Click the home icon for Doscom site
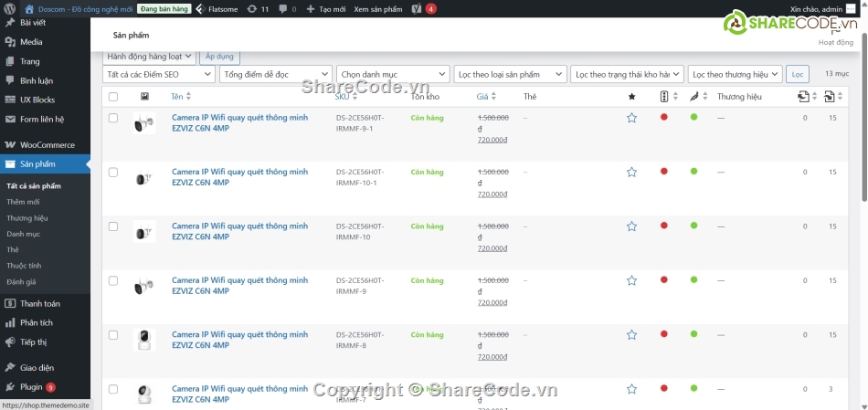 click(29, 9)
